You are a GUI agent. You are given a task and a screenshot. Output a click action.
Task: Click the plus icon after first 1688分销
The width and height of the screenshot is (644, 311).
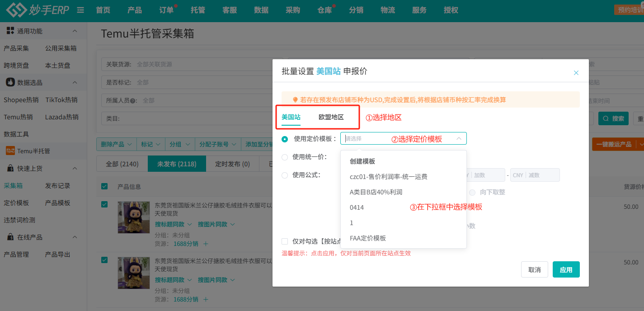[x=206, y=244]
